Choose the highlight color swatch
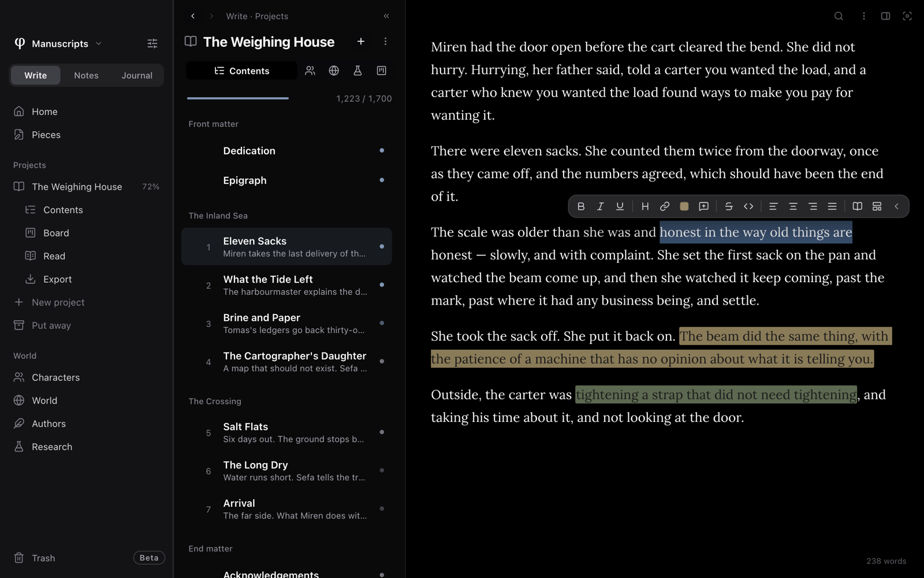The height and width of the screenshot is (578, 924). point(684,206)
